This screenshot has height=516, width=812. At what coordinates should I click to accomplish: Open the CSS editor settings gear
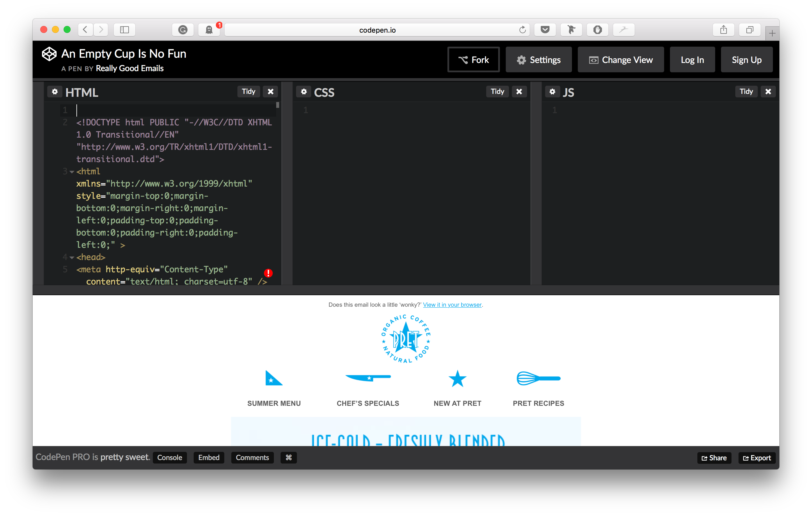tap(304, 91)
